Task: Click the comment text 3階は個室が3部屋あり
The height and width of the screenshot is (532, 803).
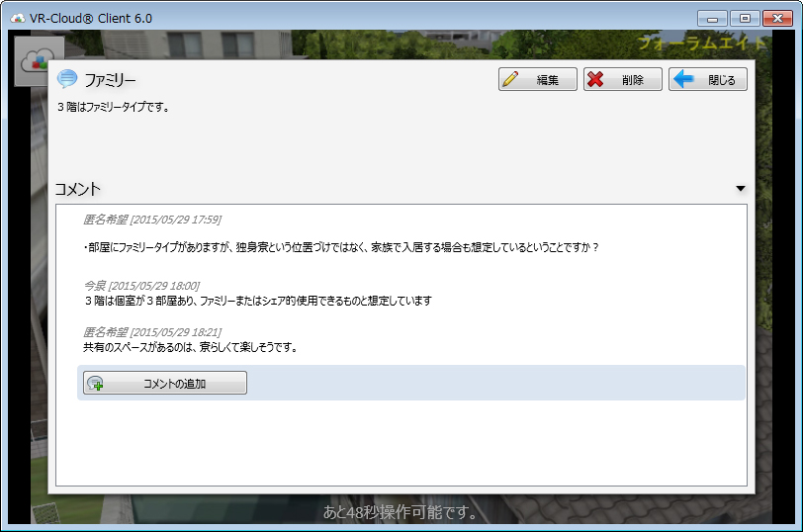Action: [257, 301]
